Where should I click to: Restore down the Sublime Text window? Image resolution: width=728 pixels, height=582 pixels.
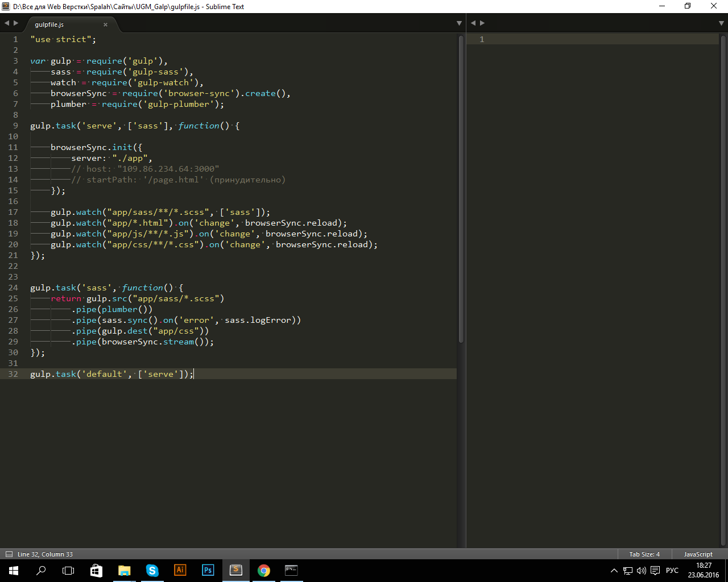(688, 6)
